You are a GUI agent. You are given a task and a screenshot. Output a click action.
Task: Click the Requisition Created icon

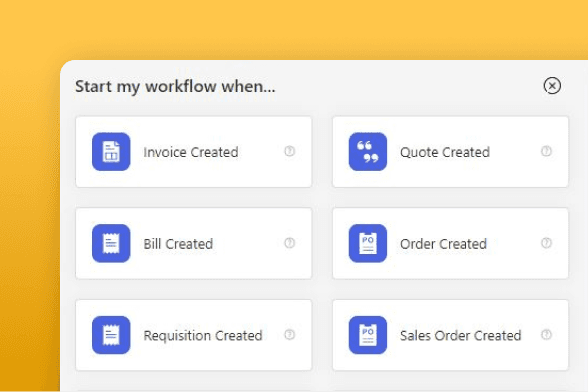pos(111,335)
